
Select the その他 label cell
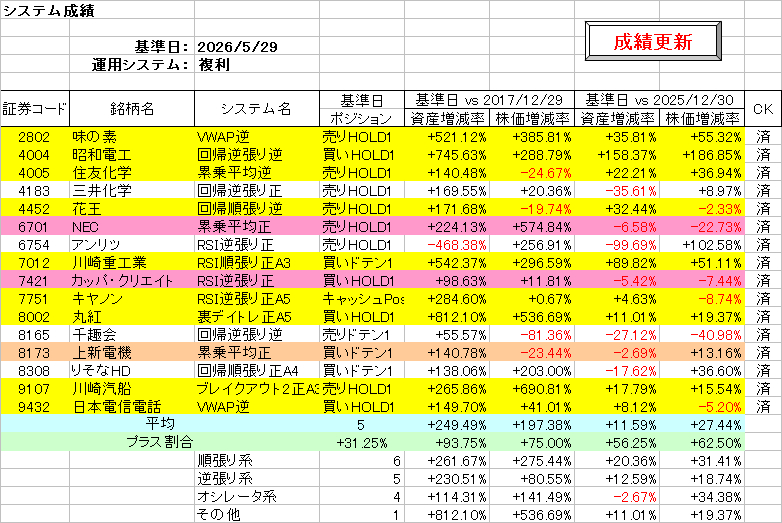click(257, 514)
